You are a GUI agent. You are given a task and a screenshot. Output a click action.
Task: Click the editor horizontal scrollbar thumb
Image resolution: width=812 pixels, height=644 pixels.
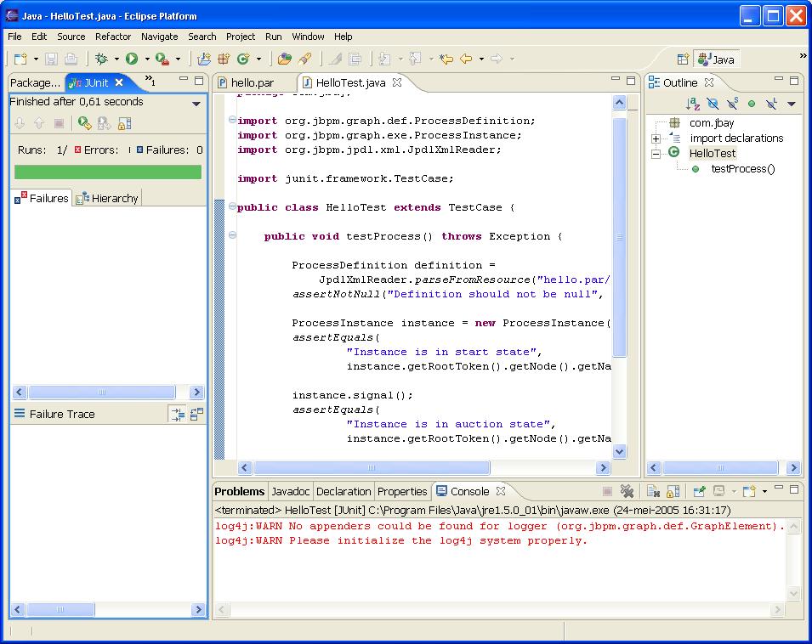pos(372,468)
